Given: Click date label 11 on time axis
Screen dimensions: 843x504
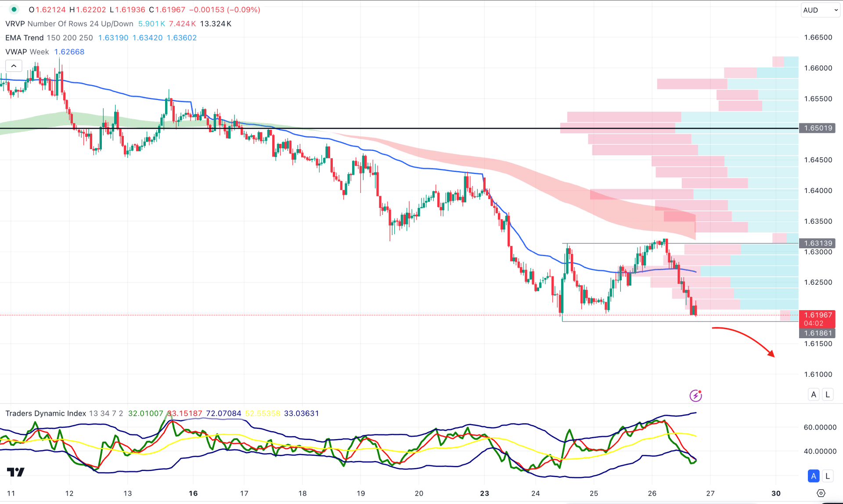Looking at the screenshot, I should pyautogui.click(x=11, y=493).
